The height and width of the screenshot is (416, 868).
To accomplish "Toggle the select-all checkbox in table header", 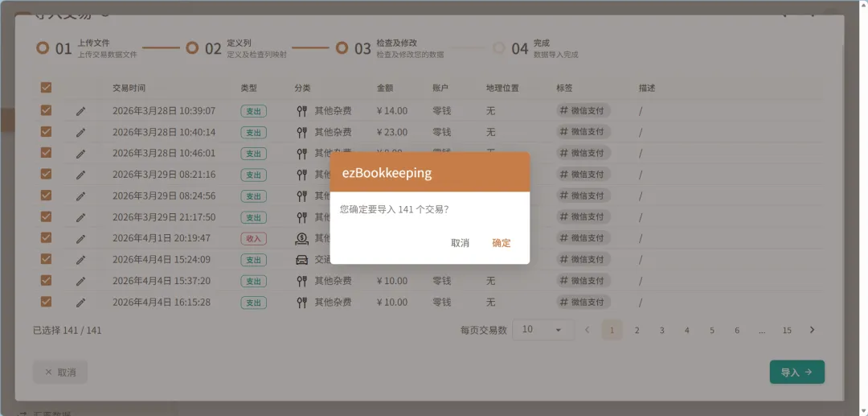I will 46,88.
